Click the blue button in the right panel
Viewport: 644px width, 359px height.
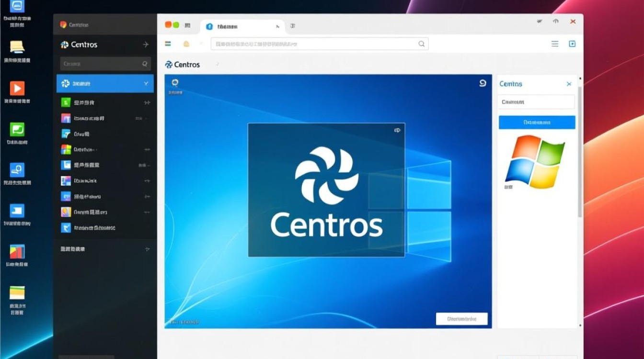pos(537,123)
